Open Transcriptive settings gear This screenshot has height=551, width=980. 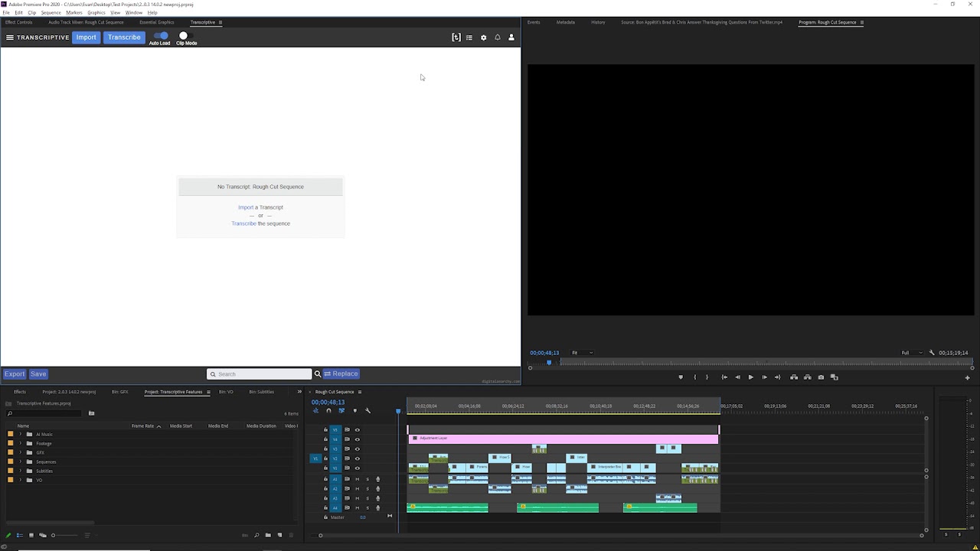coord(483,37)
